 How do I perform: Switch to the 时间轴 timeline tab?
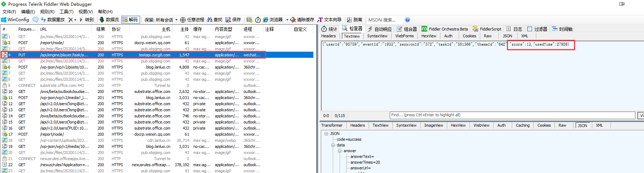(x=562, y=29)
